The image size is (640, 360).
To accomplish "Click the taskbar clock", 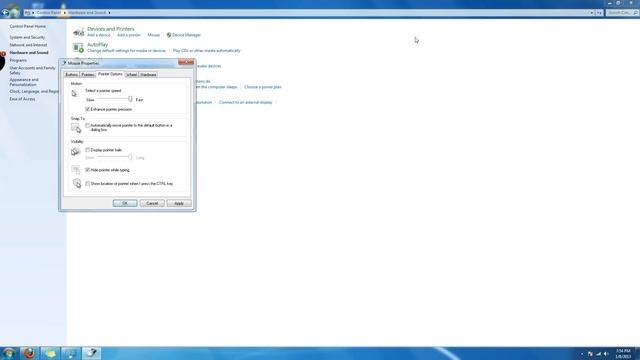I will pos(623,353).
